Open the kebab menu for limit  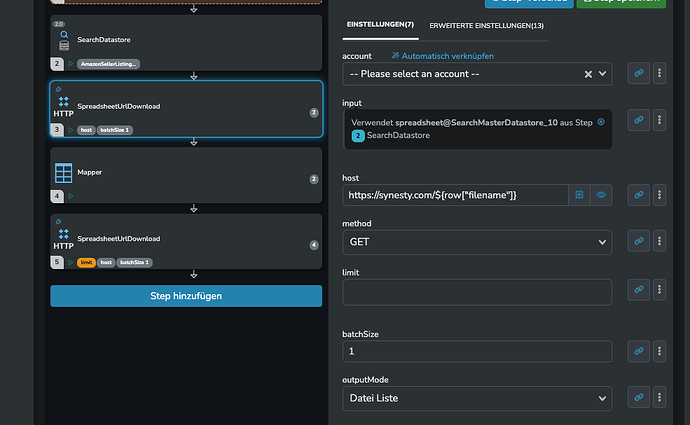point(659,289)
